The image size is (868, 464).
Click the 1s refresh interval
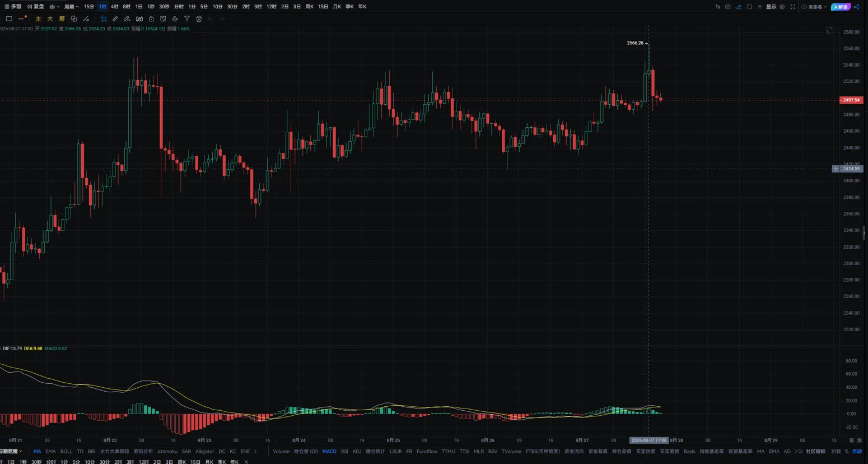(x=718, y=7)
